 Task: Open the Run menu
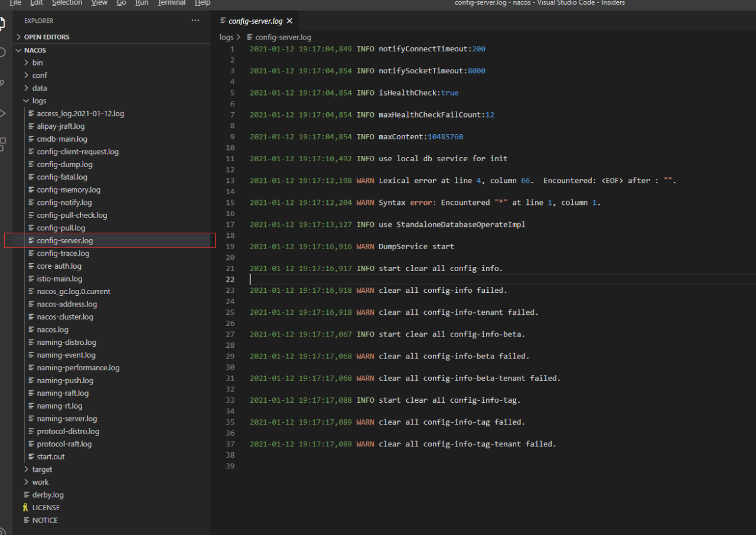click(x=142, y=3)
